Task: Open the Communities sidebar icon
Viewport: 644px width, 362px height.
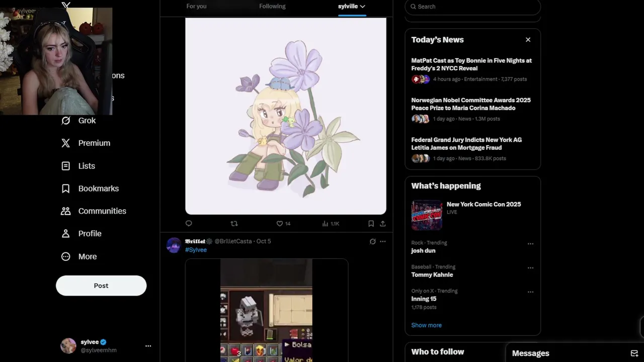Action: click(x=66, y=211)
